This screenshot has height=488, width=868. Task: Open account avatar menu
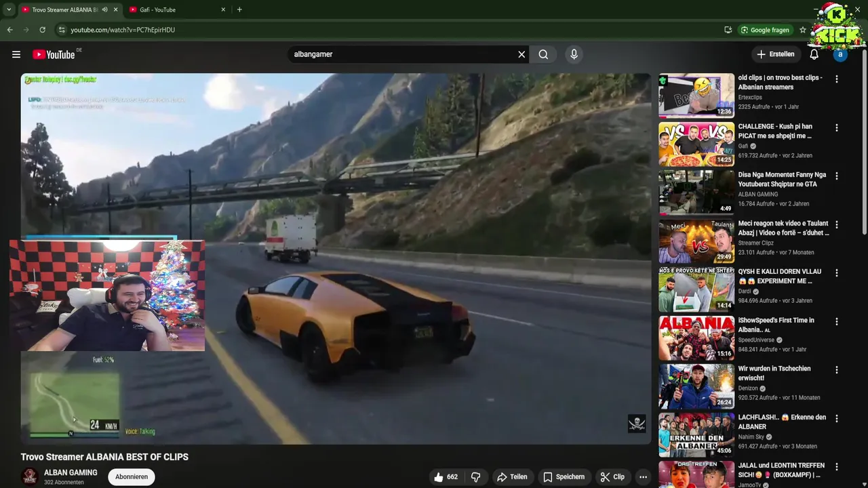point(840,54)
